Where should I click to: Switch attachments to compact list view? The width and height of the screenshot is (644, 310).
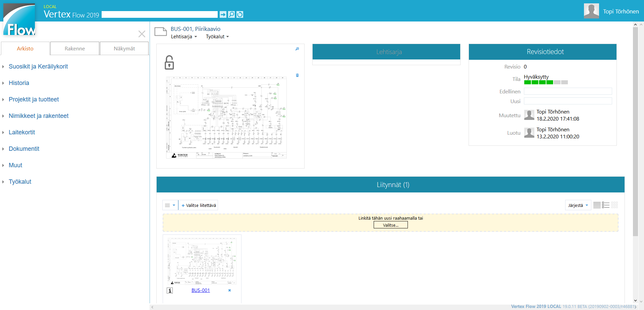[x=597, y=205]
